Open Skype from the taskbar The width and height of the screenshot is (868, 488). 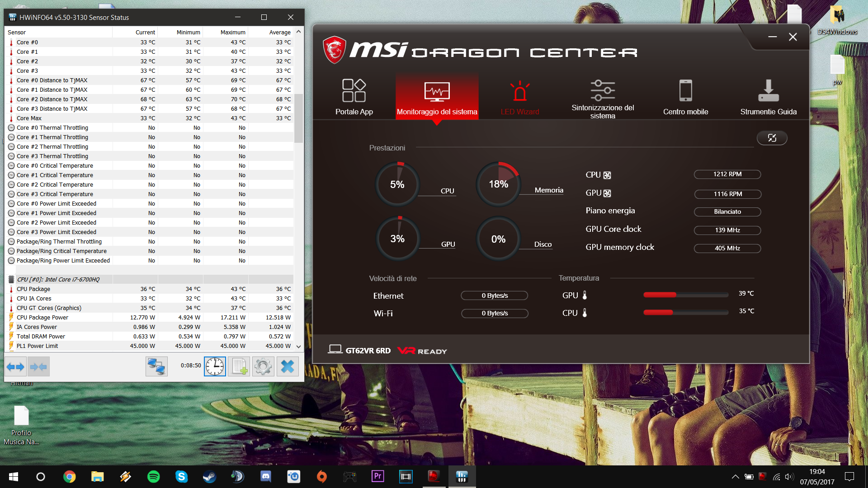(x=181, y=476)
